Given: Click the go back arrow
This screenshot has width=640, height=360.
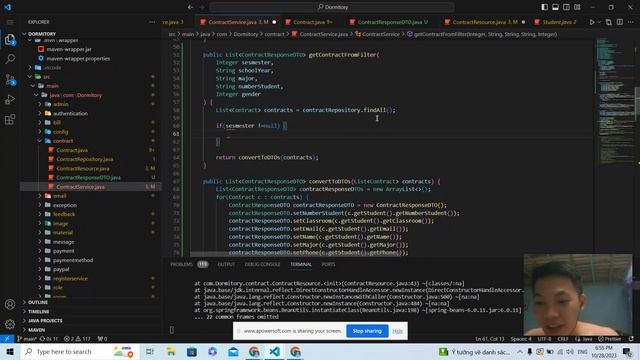Looking at the screenshot, I should tap(191, 7).
